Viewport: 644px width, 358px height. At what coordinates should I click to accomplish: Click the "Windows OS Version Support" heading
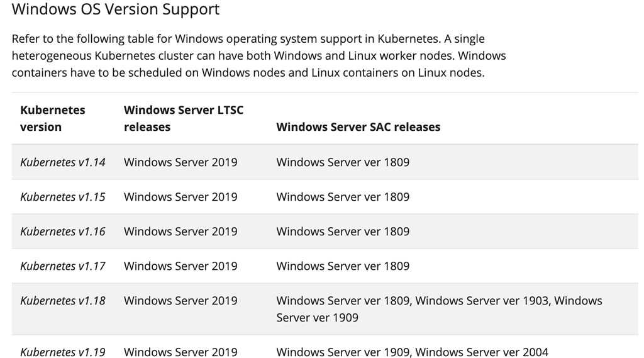[116, 10]
